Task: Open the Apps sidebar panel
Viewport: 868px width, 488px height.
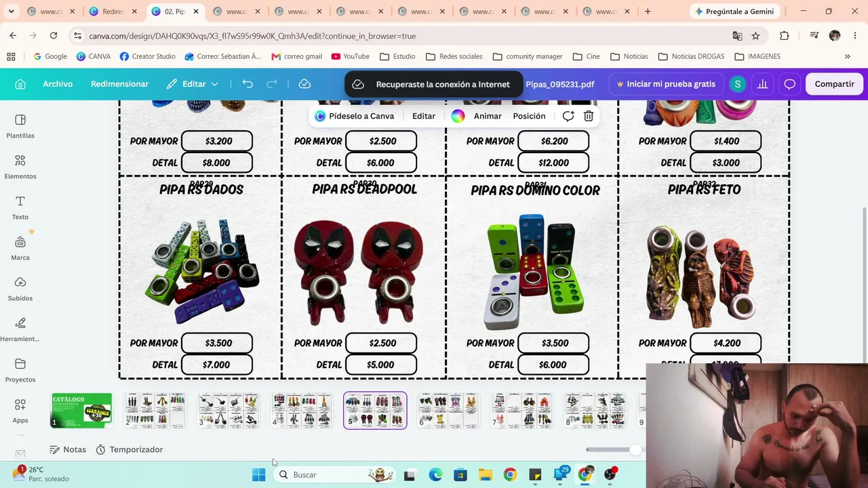Action: point(20,411)
